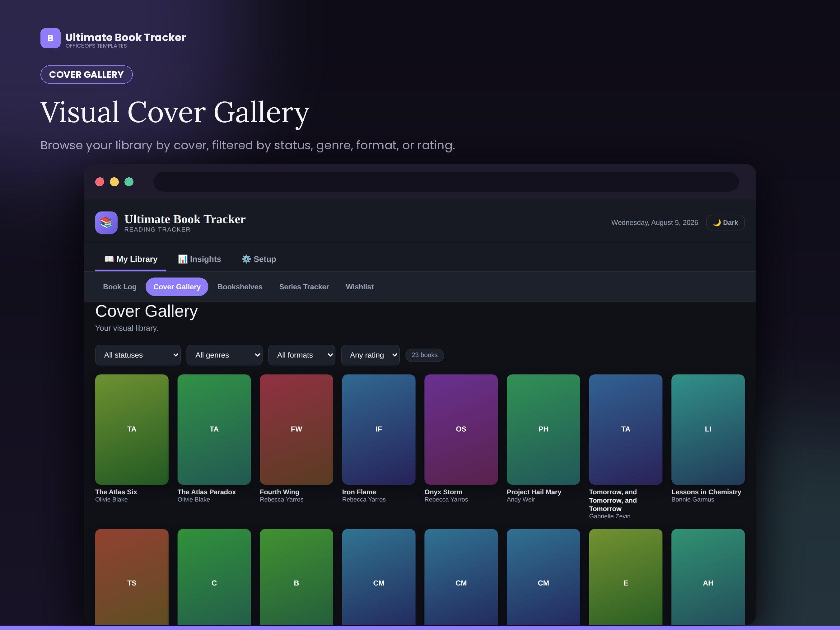
Task: Select the Wishlist sub-tab
Action: 360,287
